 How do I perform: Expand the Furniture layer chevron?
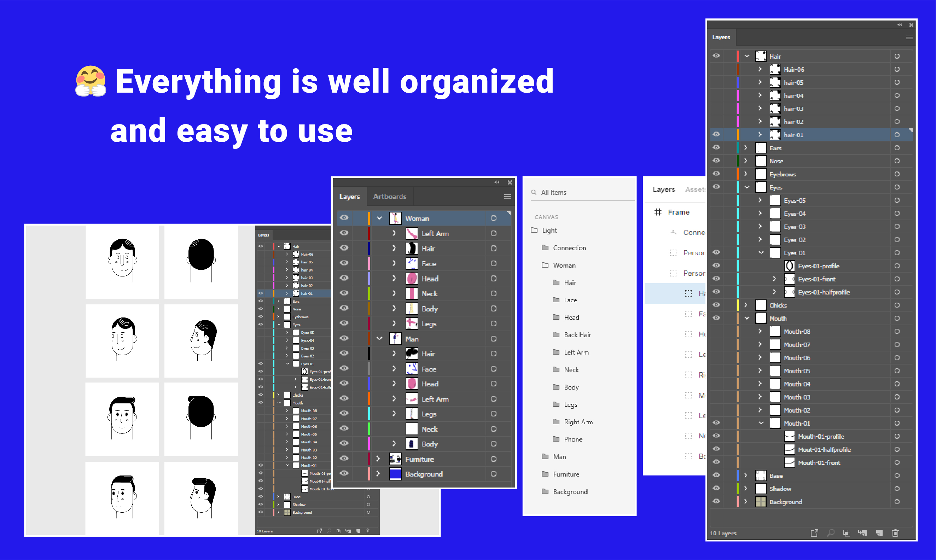378,459
